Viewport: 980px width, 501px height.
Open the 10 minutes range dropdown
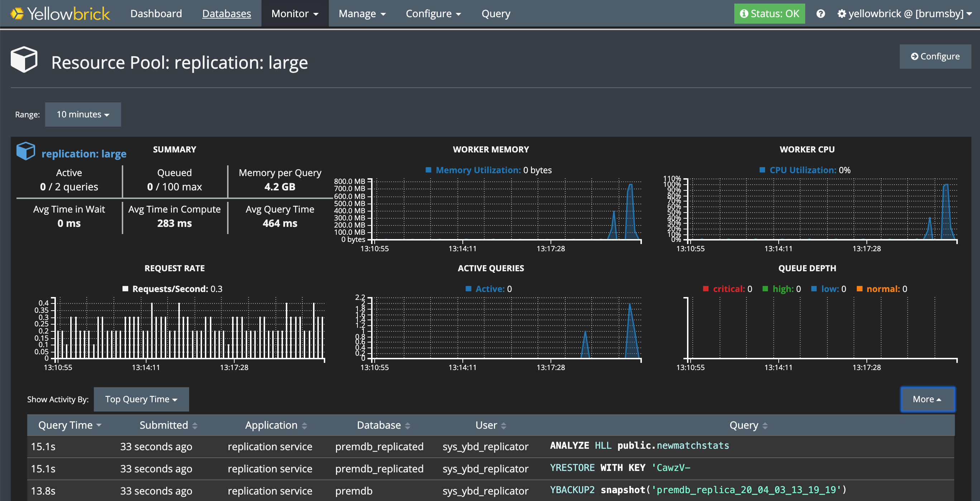[83, 115]
